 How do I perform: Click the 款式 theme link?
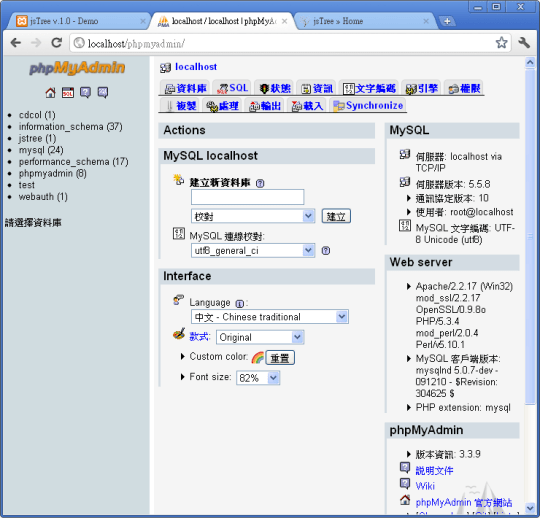[199, 336]
